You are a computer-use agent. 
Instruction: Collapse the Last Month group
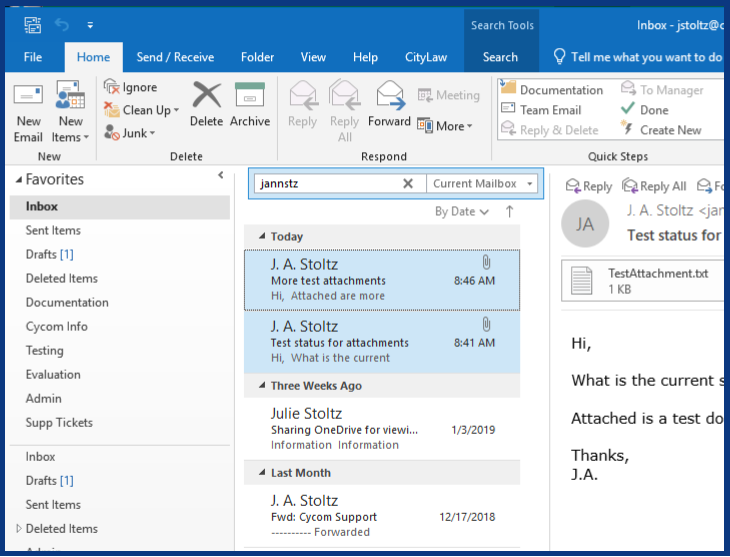click(262, 472)
